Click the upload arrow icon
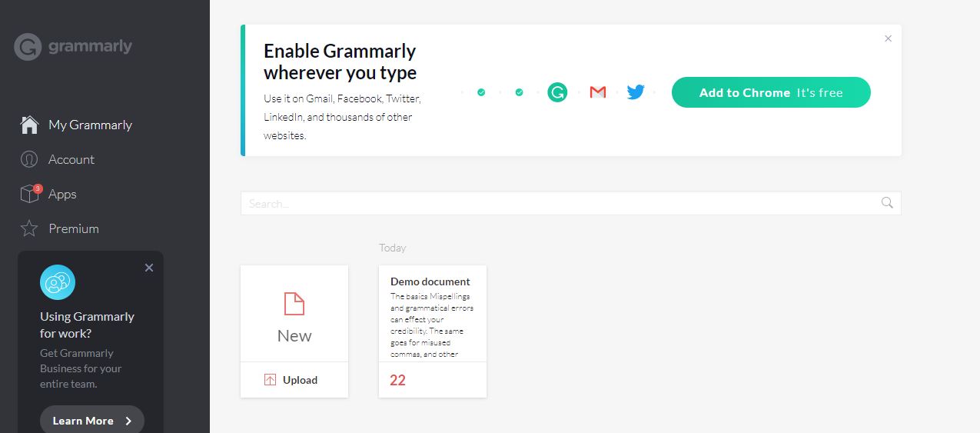Viewport: 980px width, 433px height. [x=270, y=380]
